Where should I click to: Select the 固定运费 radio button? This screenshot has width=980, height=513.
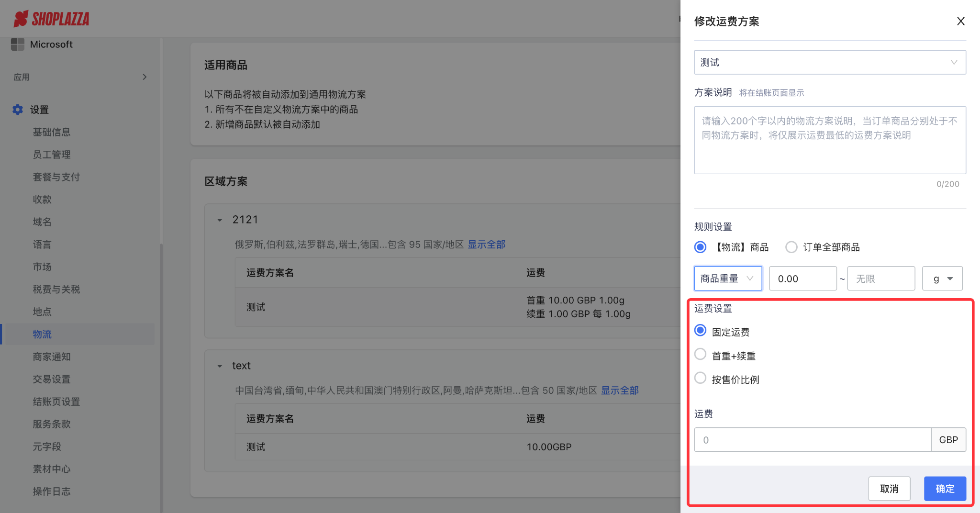tap(700, 331)
